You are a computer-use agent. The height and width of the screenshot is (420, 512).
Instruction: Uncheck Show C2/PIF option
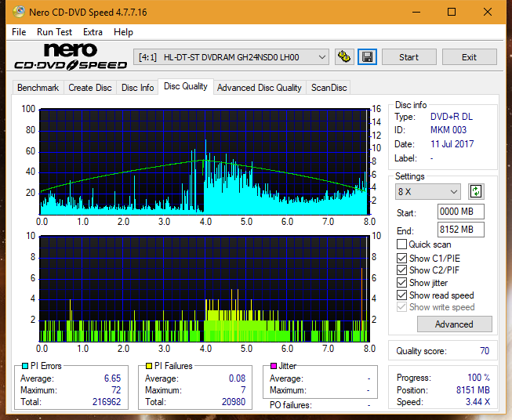[401, 270]
